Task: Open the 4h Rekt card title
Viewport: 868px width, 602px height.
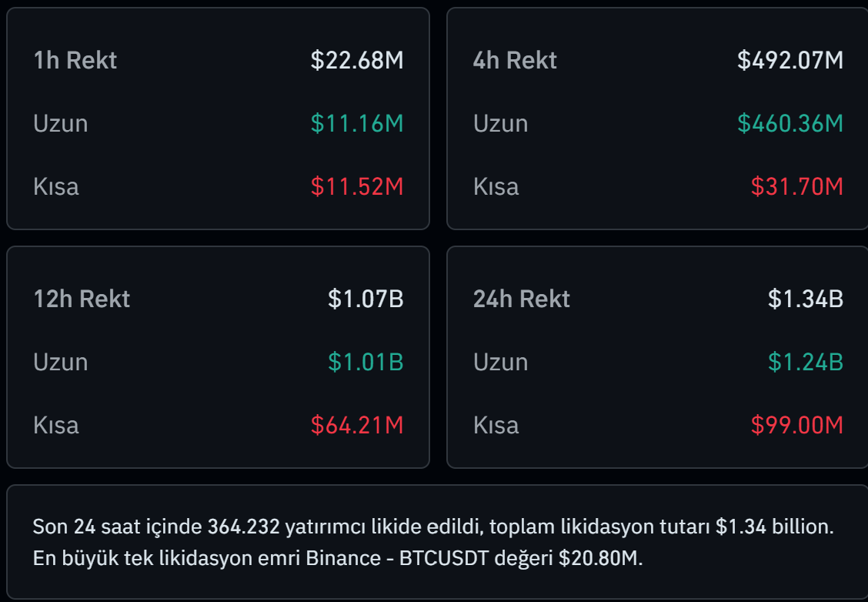Action: point(515,60)
